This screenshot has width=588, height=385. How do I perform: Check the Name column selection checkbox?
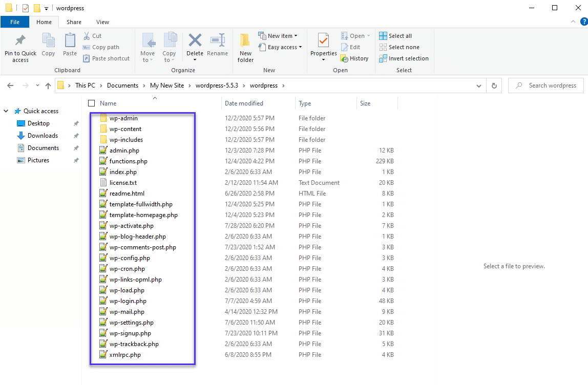pos(91,103)
